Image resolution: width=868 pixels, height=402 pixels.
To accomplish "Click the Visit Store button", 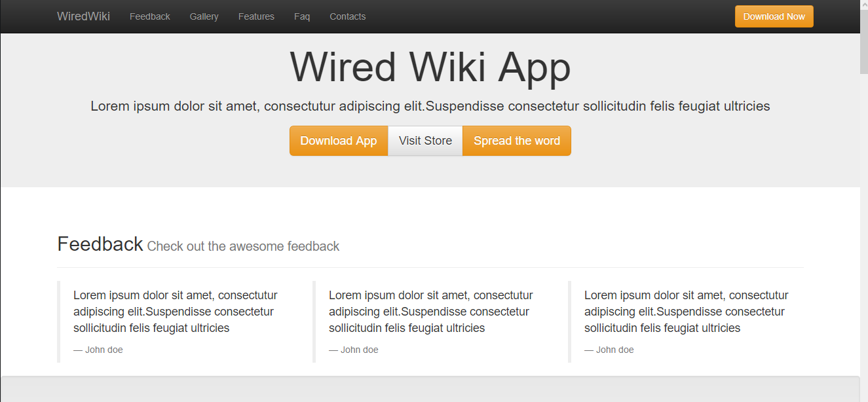I will click(426, 141).
